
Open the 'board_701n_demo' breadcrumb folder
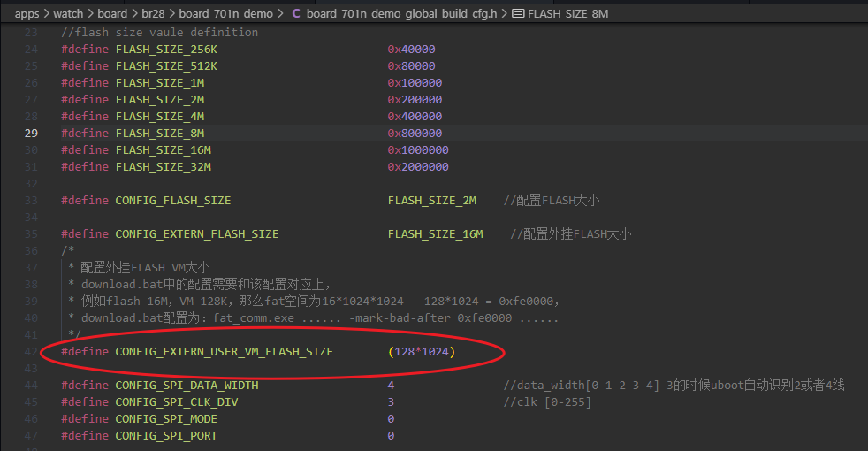click(x=226, y=14)
